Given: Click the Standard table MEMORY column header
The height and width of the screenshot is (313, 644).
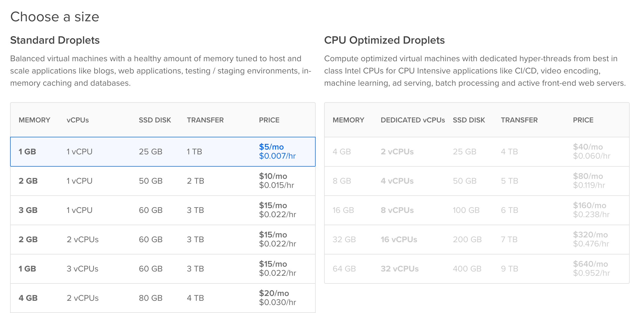Looking at the screenshot, I should 34,120.
